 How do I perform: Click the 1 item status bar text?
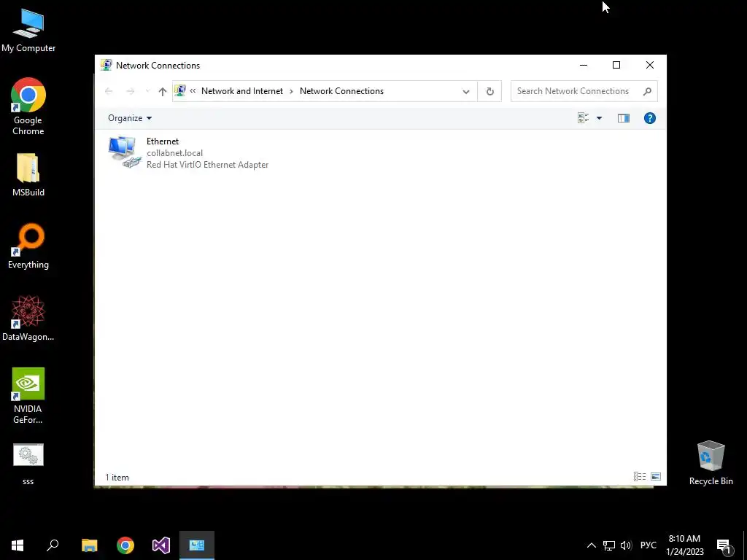click(x=117, y=477)
